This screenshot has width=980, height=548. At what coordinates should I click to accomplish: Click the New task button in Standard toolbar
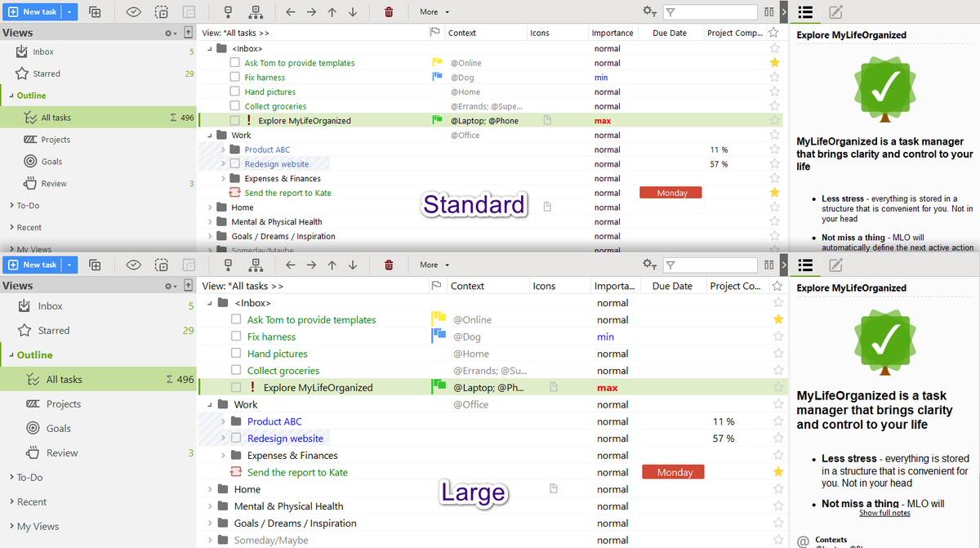pos(33,12)
